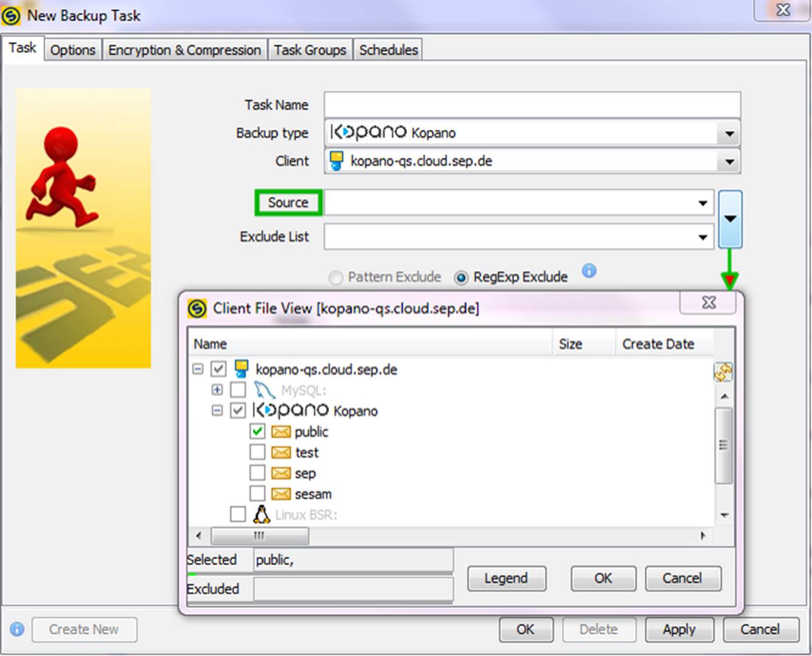Screen dimensions: 812x656
Task: Open the Task Groups tab
Action: [310, 50]
